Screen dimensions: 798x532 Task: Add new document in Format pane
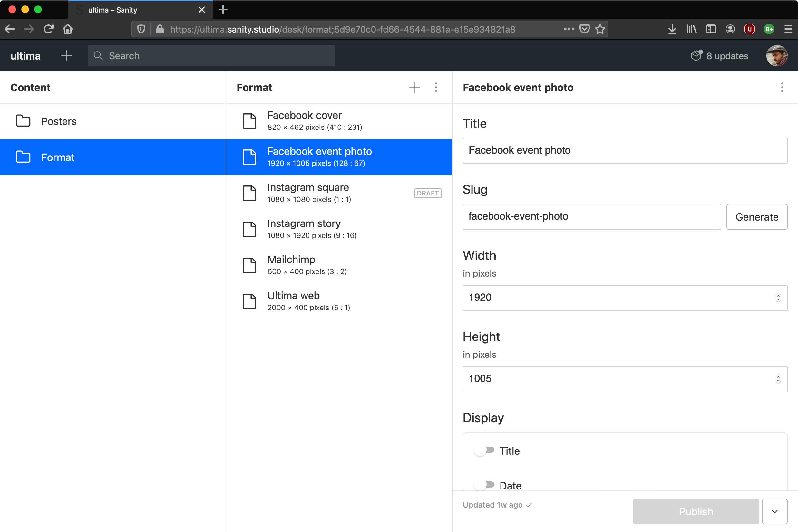pos(414,88)
